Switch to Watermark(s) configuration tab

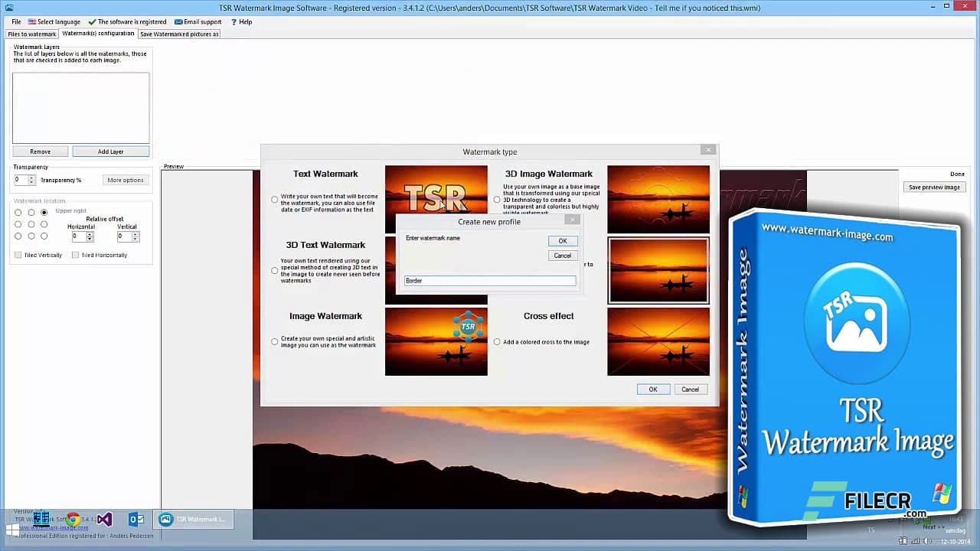(98, 34)
